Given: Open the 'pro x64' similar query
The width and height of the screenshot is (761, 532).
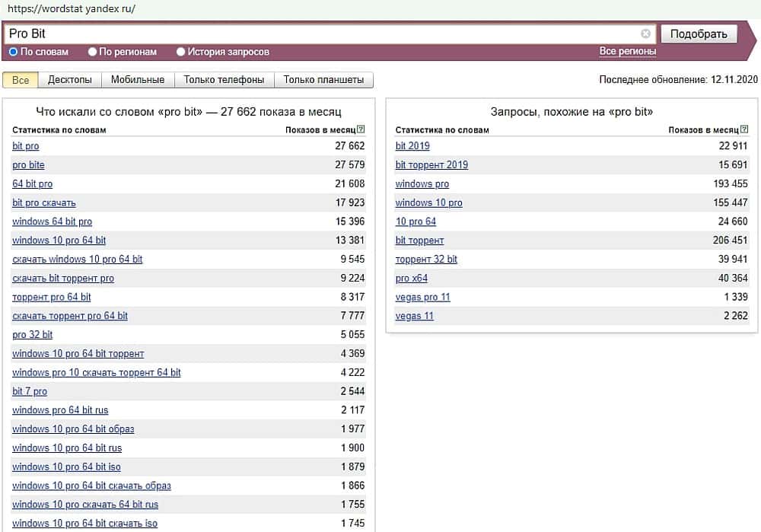Looking at the screenshot, I should point(412,279).
